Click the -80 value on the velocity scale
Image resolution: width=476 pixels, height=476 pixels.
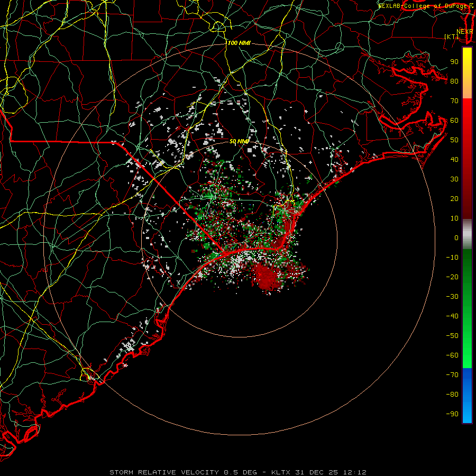pyautogui.click(x=452, y=395)
